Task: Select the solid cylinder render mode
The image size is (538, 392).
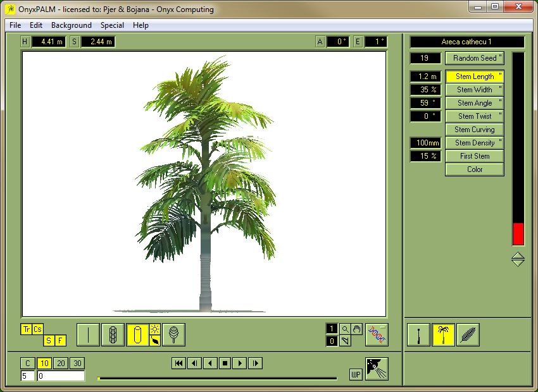Action: (137, 334)
